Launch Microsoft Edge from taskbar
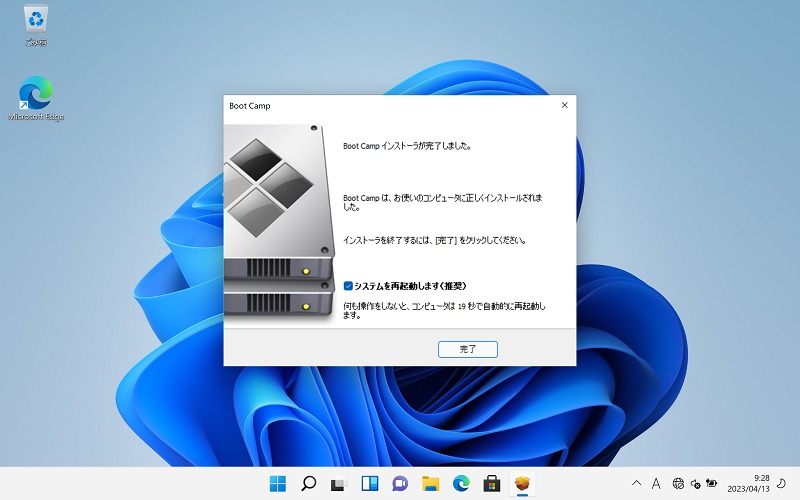Screen dimensions: 800x500 (x=461, y=483)
